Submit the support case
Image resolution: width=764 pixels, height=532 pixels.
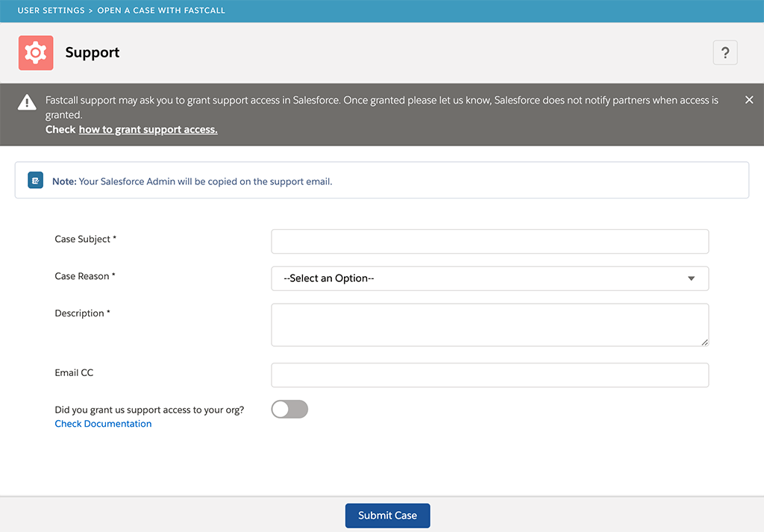(387, 515)
